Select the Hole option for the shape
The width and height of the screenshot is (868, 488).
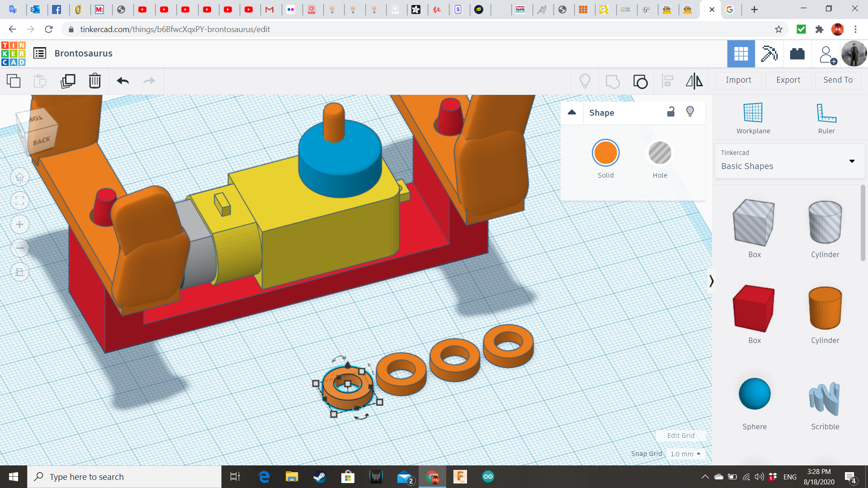coord(660,153)
